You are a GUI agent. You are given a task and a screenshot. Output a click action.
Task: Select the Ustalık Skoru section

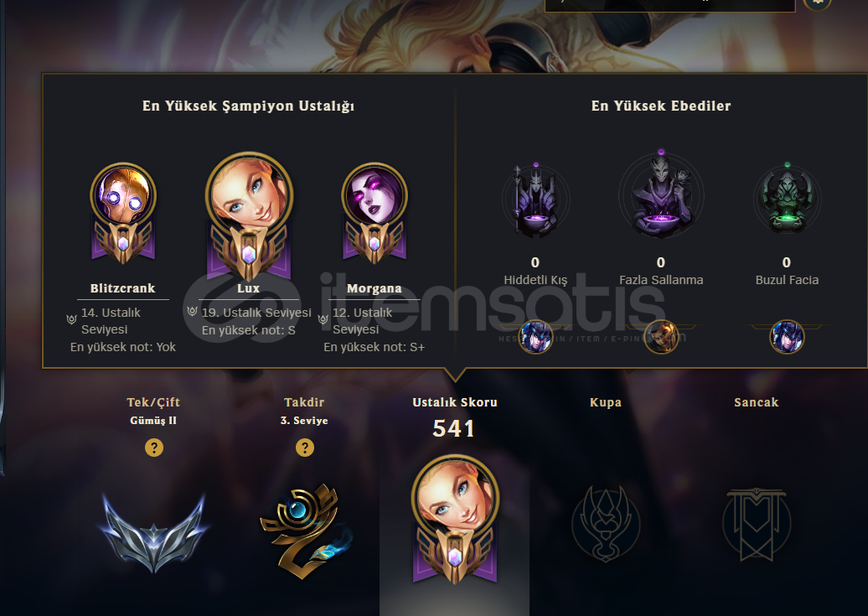point(454,402)
